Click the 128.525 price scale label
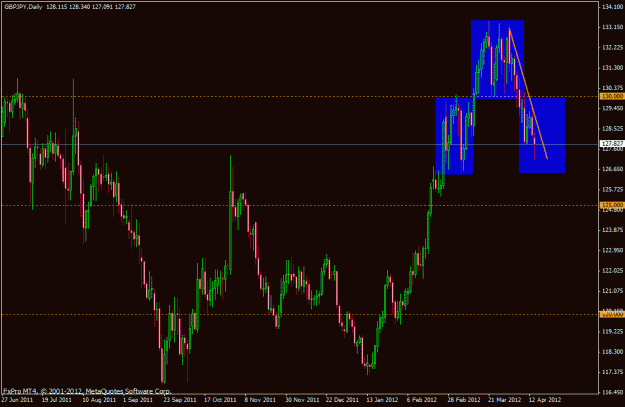Viewport: 625px width, 407px height. [x=613, y=128]
